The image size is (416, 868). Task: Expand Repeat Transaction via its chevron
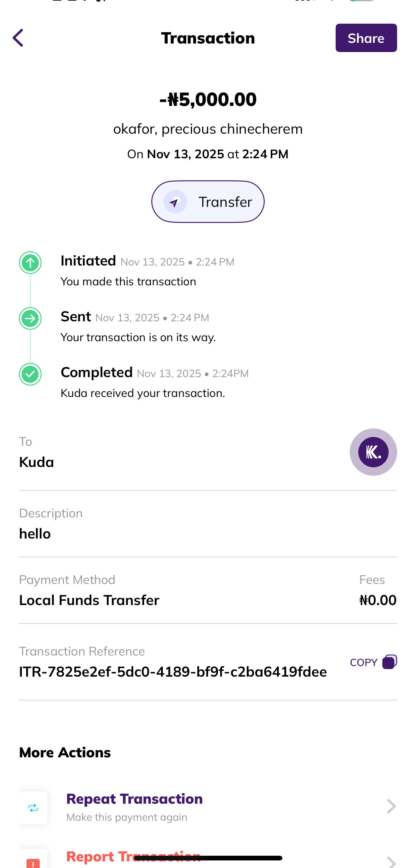pos(391,806)
